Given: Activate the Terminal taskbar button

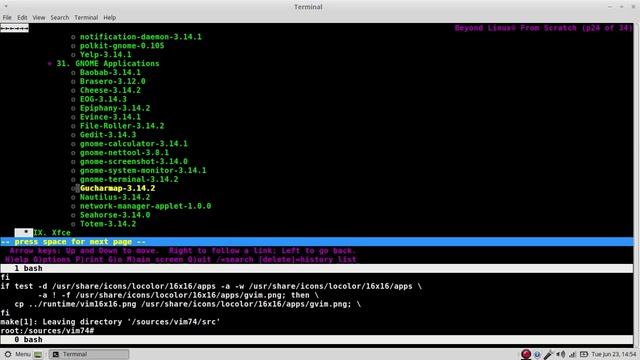Looking at the screenshot, I should [89, 354].
